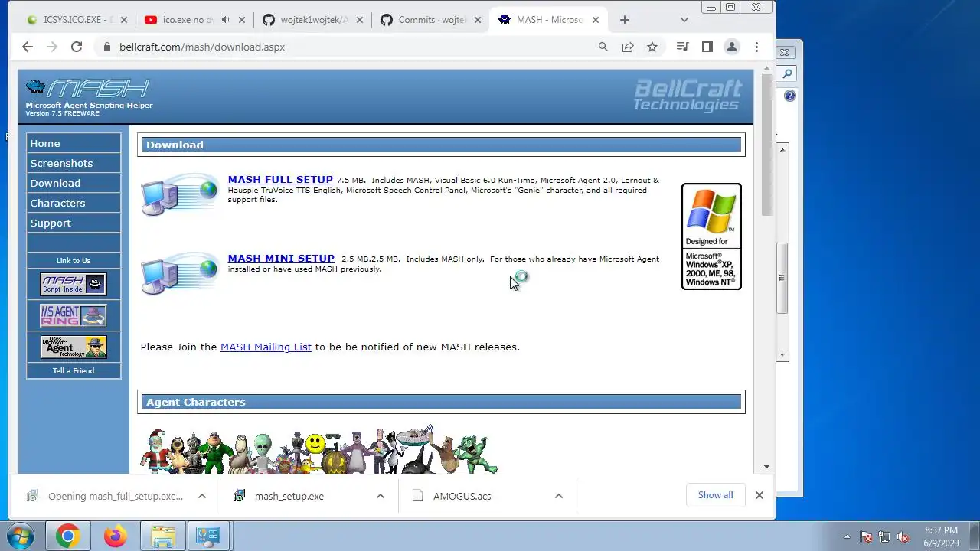Screen dimensions: 980x551
Task: Open Support in the sidebar menu
Action: (73, 223)
